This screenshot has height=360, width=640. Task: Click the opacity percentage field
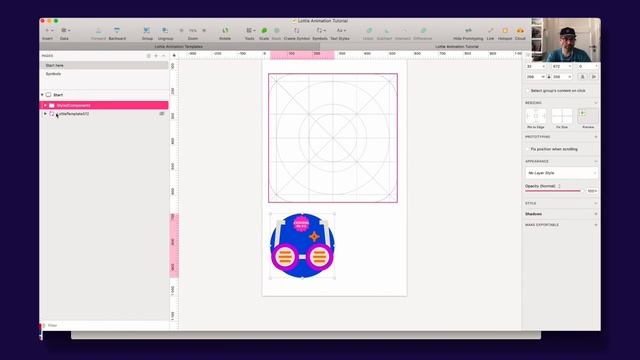point(592,191)
